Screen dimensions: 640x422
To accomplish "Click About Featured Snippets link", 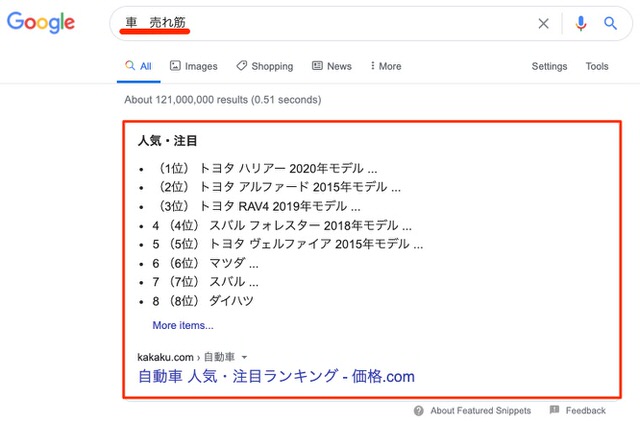I will tap(480, 411).
